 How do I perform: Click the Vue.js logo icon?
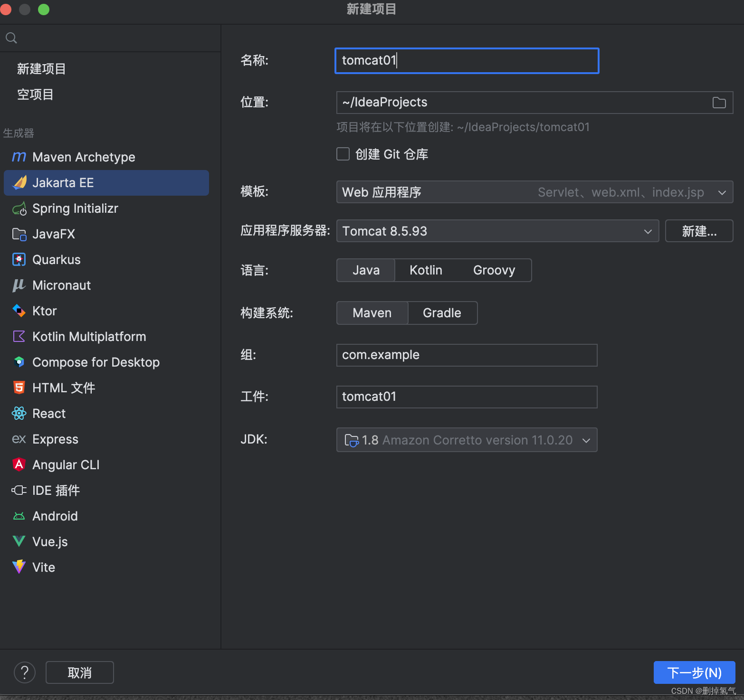click(x=19, y=541)
